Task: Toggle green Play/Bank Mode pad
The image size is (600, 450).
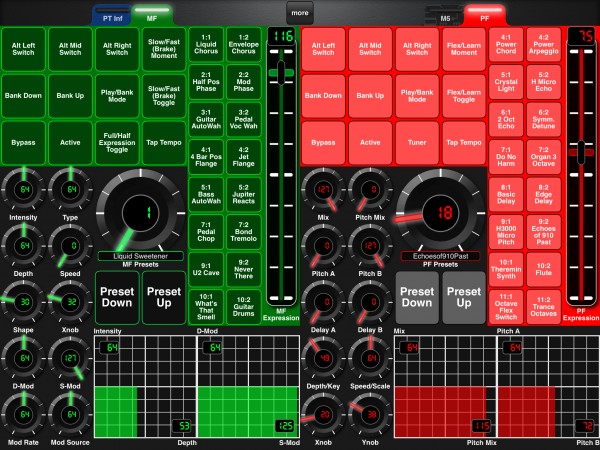Action: [117, 96]
